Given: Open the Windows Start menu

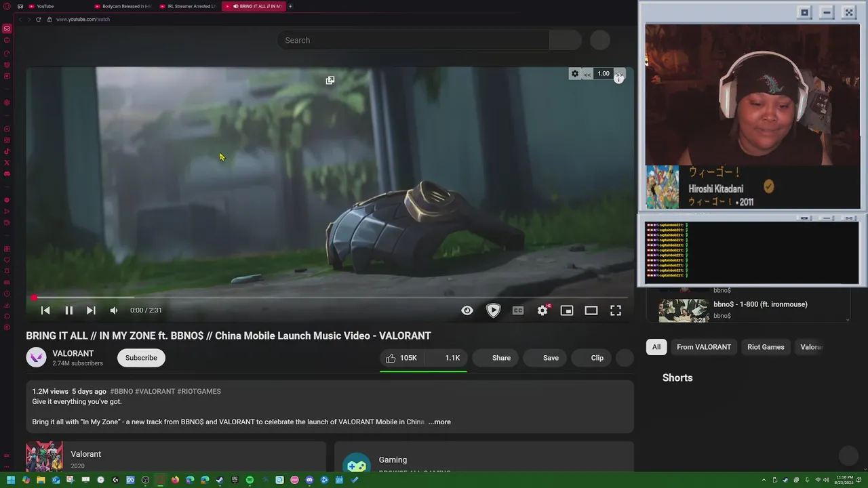Looking at the screenshot, I should tap(11, 480).
